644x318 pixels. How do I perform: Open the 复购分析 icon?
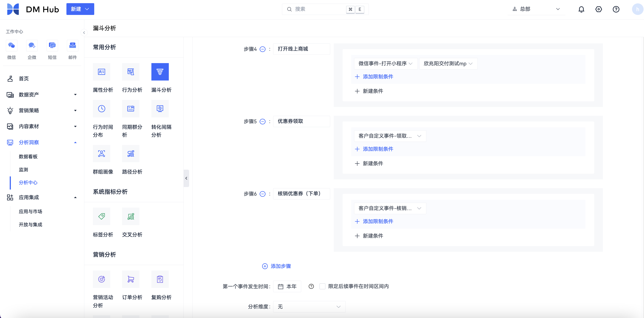click(160, 279)
